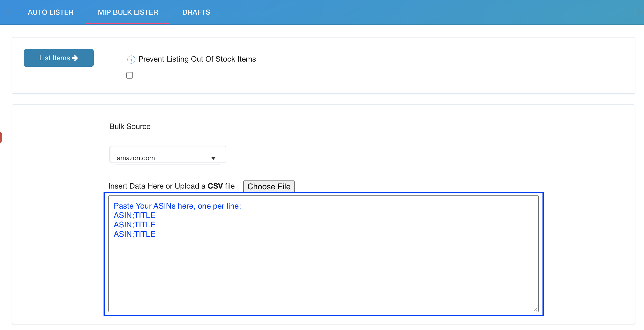
Task: Click the textarea resize handle corner
Action: (x=536, y=309)
